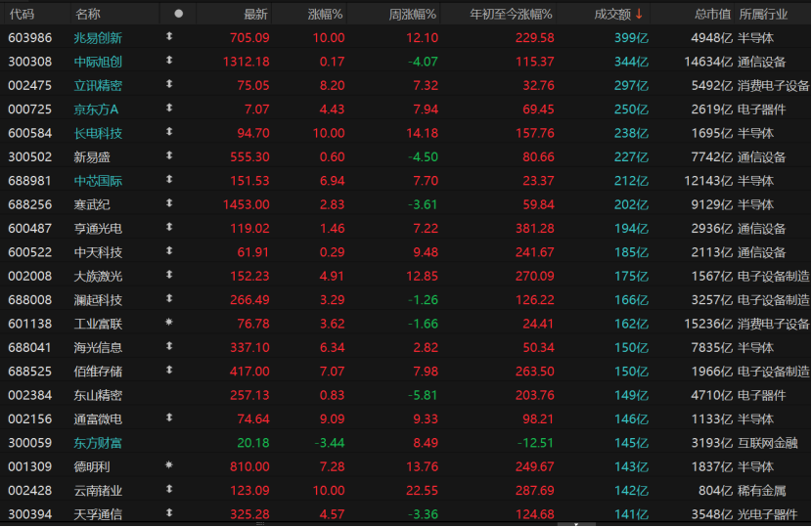Click the marker icon in 中际旭创 row
812x527 pixels.
(169, 61)
